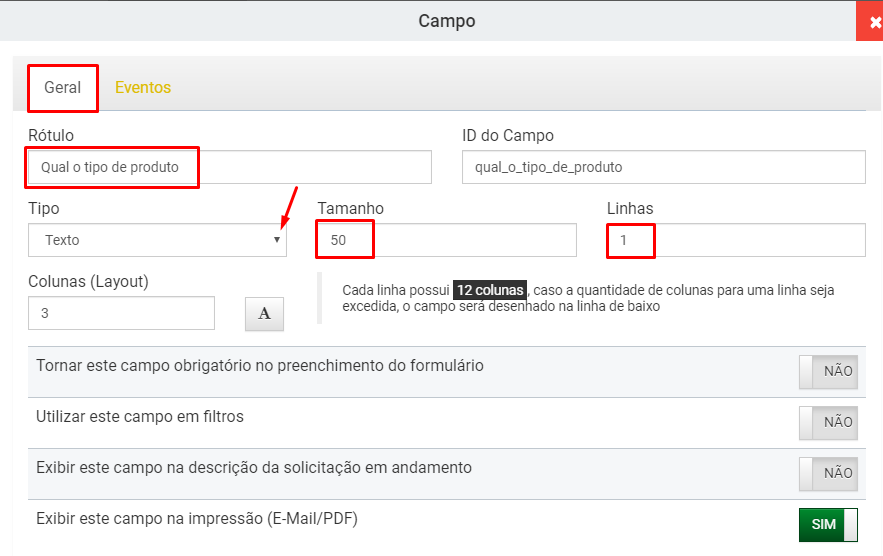This screenshot has height=556, width=883.
Task: Close the Campo dialog with red X
Action: [870, 21]
